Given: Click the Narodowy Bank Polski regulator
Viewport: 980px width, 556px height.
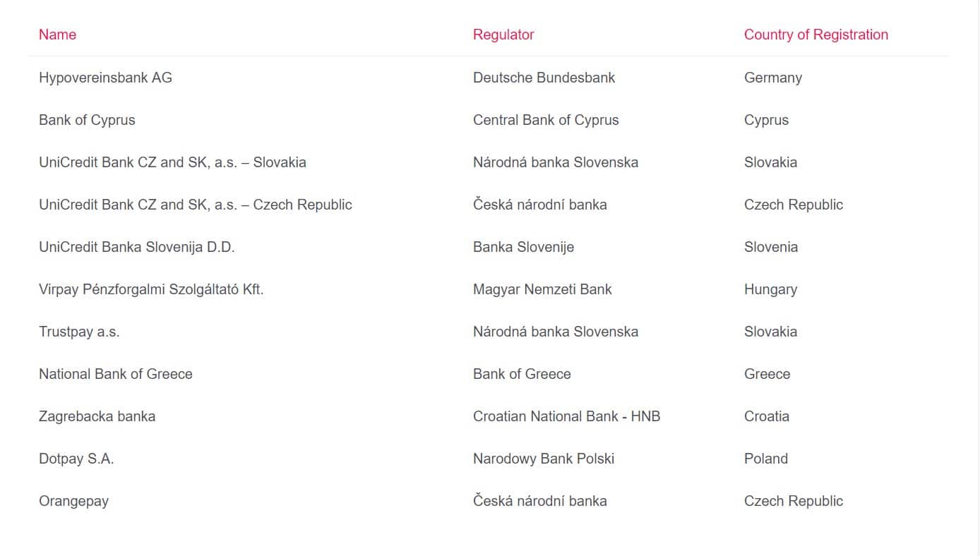Looking at the screenshot, I should point(544,459).
